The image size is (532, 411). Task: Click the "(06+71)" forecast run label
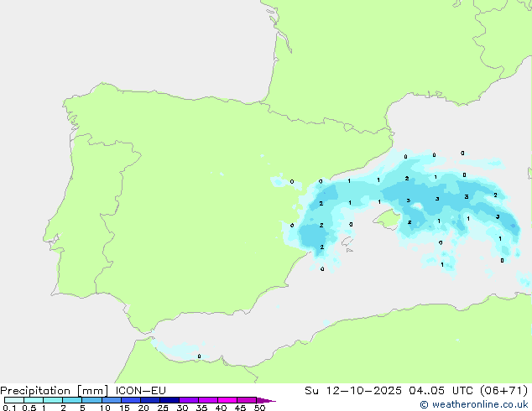pos(504,390)
